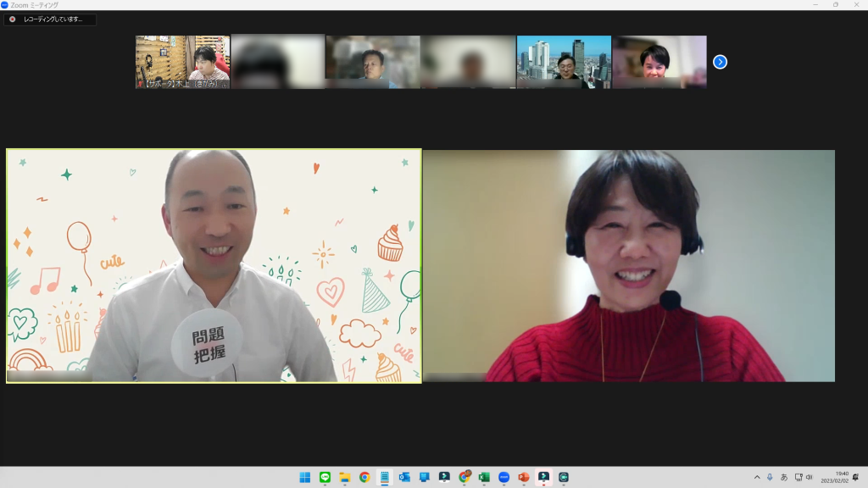
Task: Show next participants with the blue arrow
Action: [x=720, y=62]
